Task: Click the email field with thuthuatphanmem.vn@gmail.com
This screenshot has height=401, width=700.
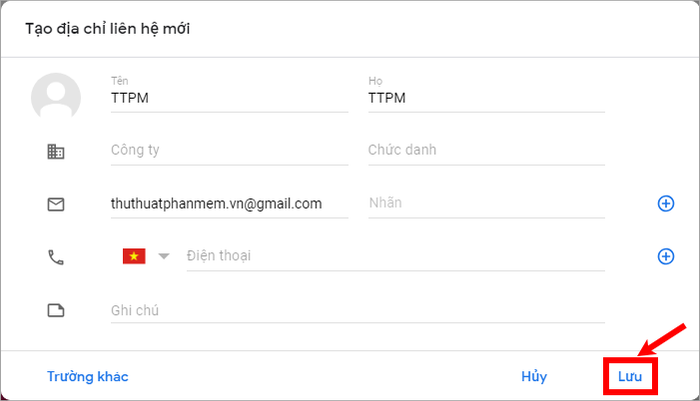Action: click(x=229, y=204)
